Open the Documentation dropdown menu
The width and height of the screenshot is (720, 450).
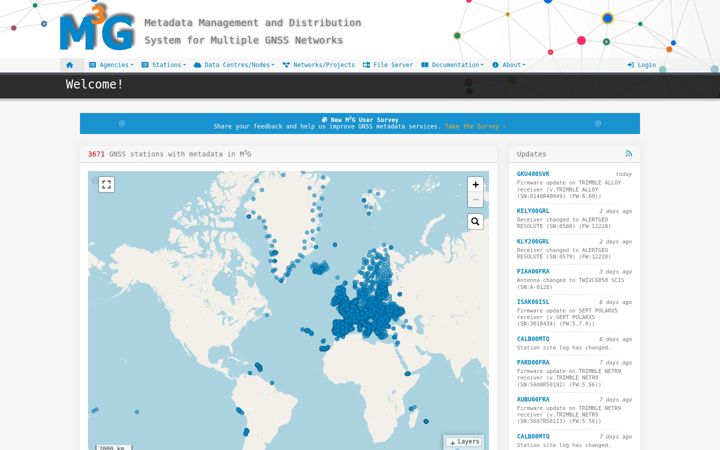452,65
